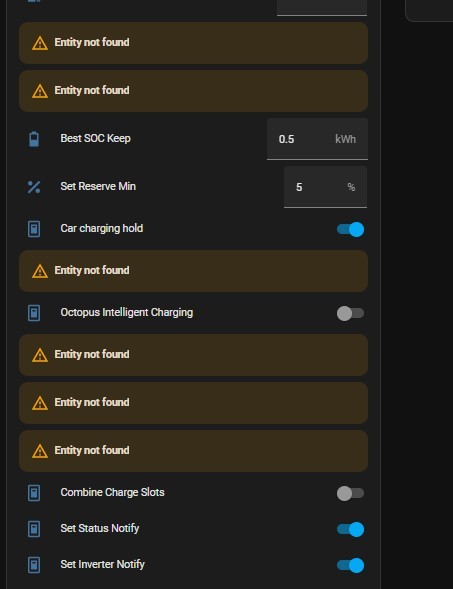Open the Combine Charge Slots label

point(112,492)
